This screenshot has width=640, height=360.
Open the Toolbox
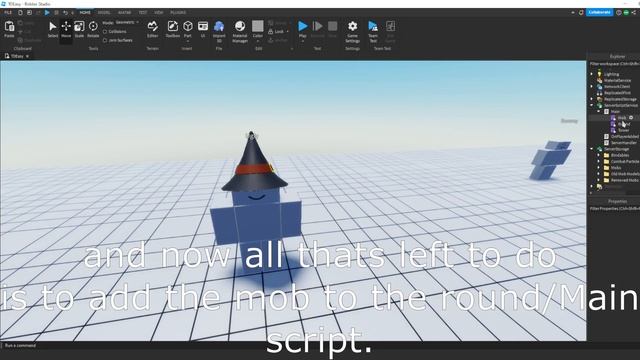(x=173, y=29)
